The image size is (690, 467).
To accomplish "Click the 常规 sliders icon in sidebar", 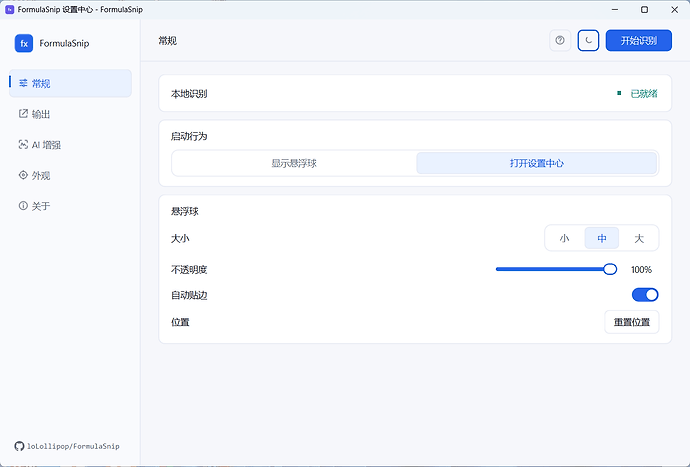I will (23, 83).
